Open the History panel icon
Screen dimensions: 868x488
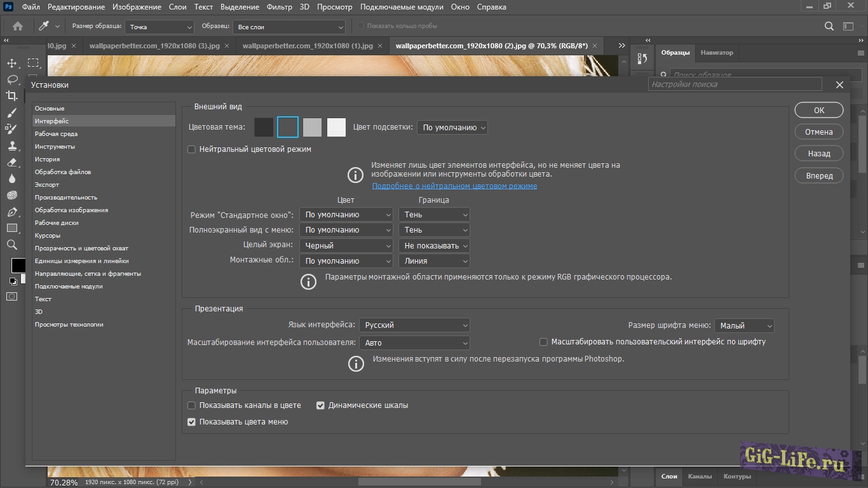pos(642,58)
